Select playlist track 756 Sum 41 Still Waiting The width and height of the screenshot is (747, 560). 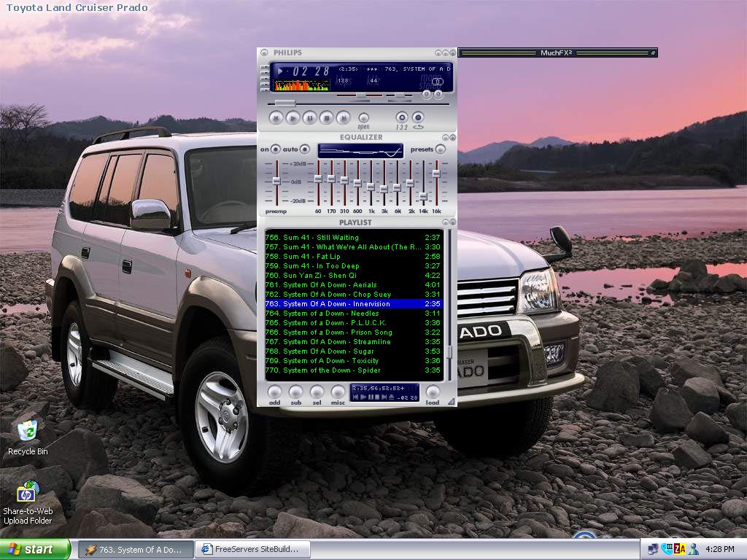pyautogui.click(x=353, y=237)
